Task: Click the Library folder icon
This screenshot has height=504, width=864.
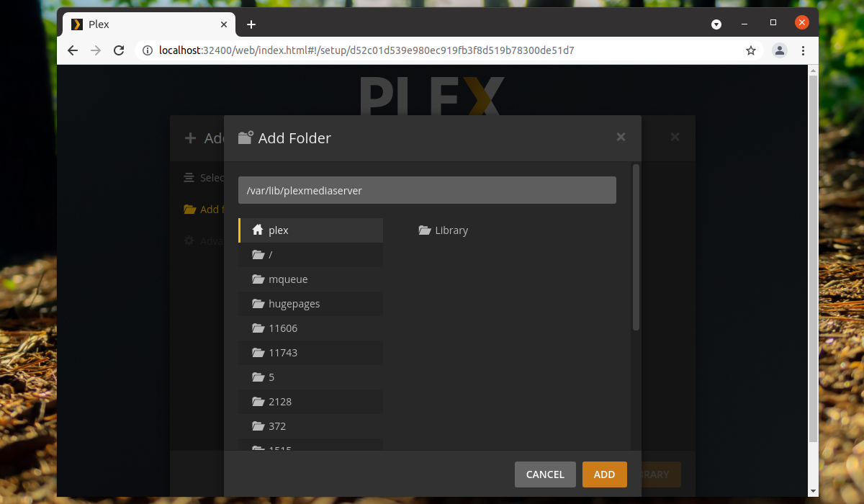Action: click(425, 230)
